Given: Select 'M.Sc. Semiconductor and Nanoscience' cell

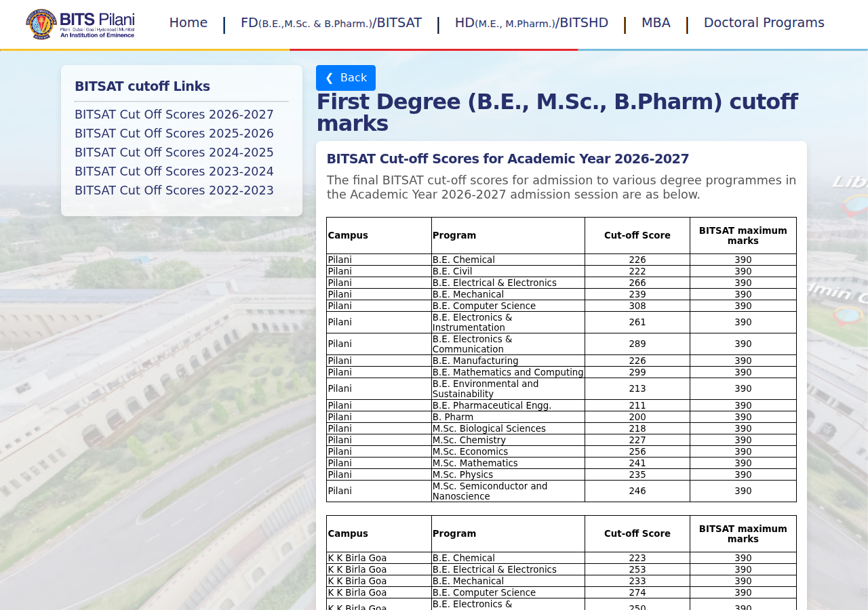Looking at the screenshot, I should 508,491.
